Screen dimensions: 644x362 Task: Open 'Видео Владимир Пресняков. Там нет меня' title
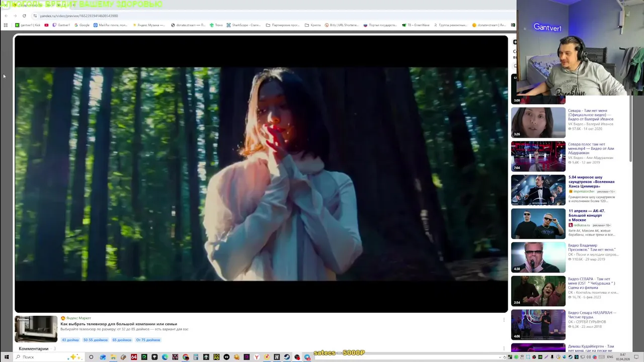pyautogui.click(x=592, y=247)
